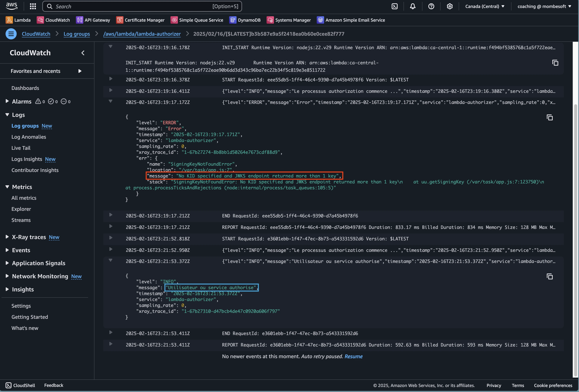Open the services grid menu
Image resolution: width=579 pixels, height=392 pixels.
(33, 6)
